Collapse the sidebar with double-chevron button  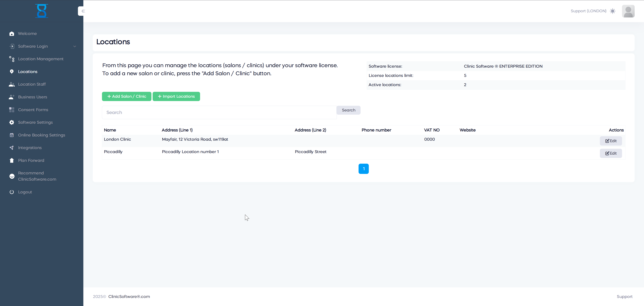point(83,11)
